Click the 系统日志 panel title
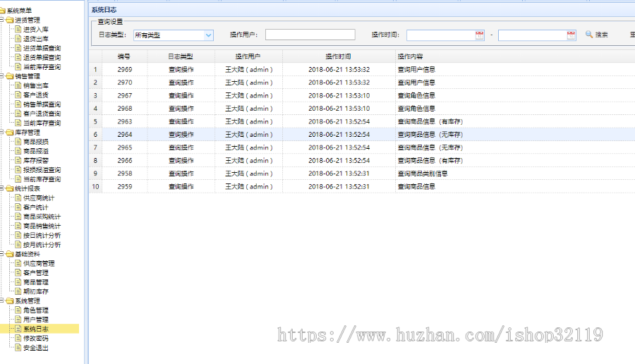The height and width of the screenshot is (364, 635). click(104, 10)
